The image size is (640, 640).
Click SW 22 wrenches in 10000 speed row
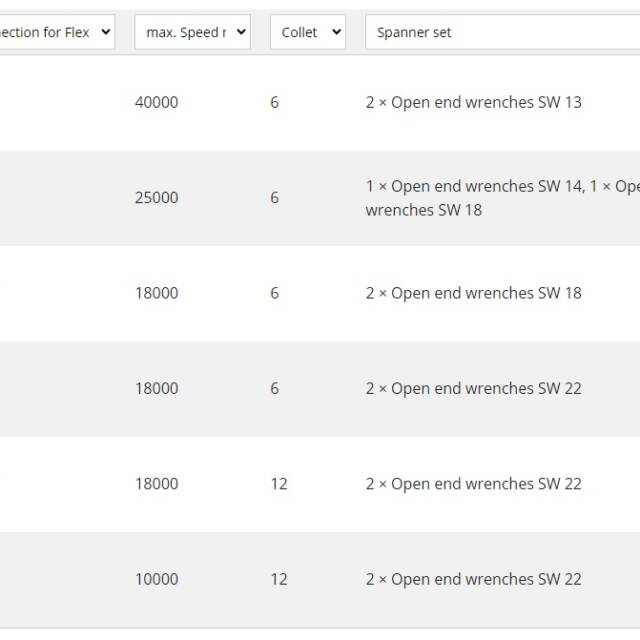tap(473, 579)
